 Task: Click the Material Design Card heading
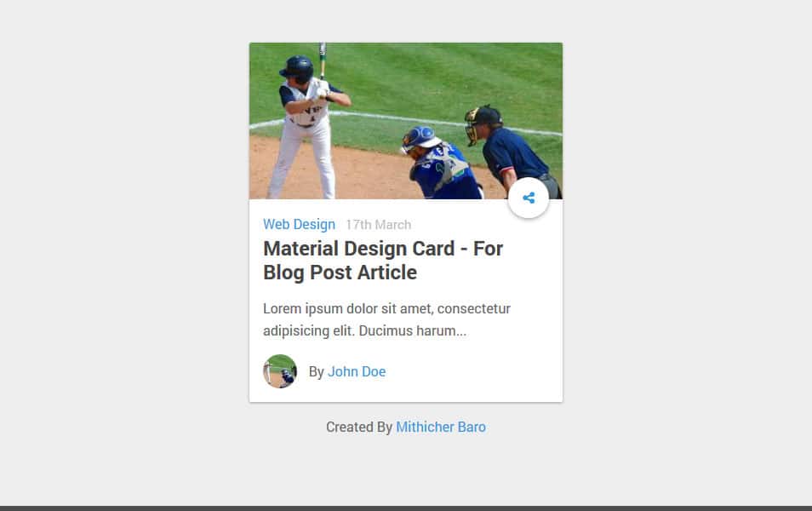pos(383,260)
